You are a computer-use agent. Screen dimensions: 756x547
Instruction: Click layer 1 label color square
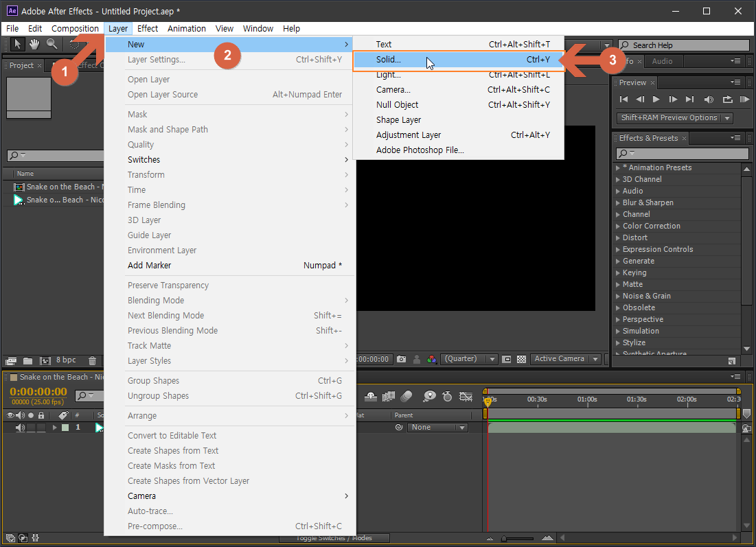coord(65,428)
